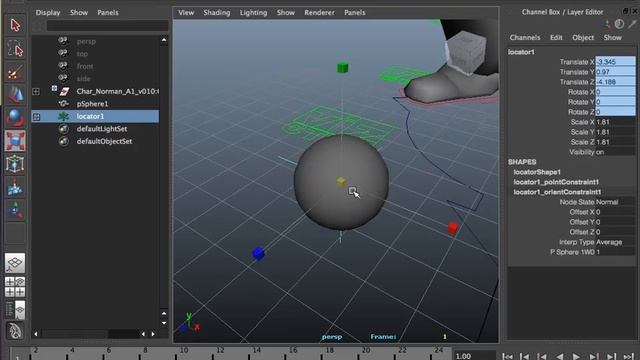Open the outliner Display menu
This screenshot has width=640, height=360.
48,13
